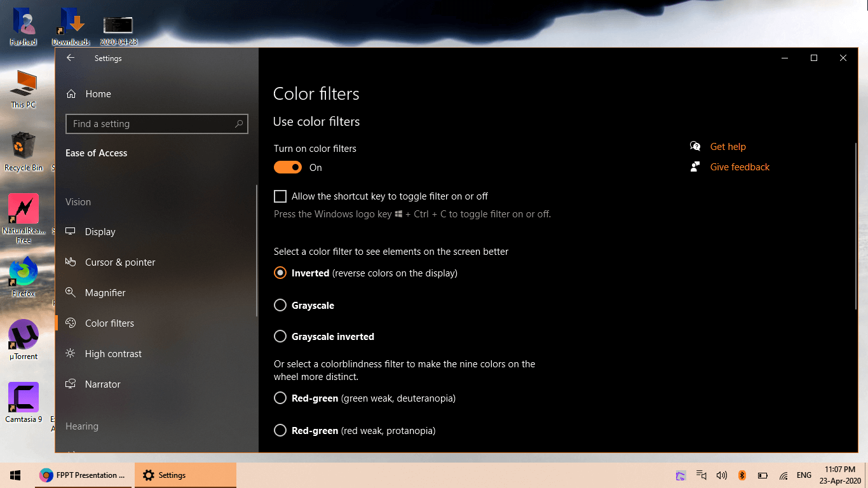
Task: Click the Magnifier icon in sidebar
Action: [x=71, y=293]
